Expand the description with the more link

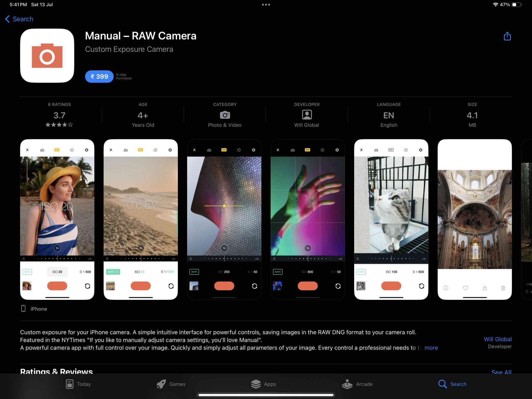coord(431,348)
